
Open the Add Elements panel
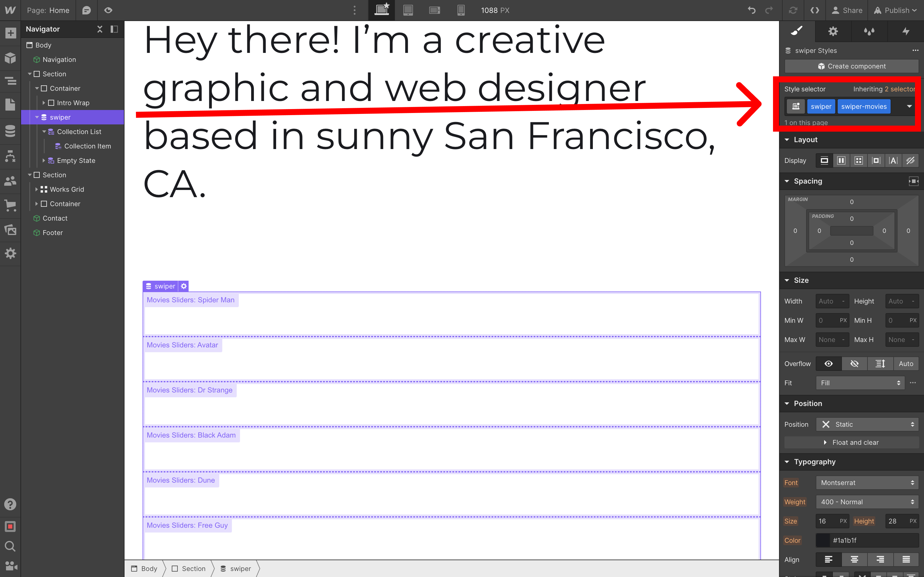tap(10, 33)
